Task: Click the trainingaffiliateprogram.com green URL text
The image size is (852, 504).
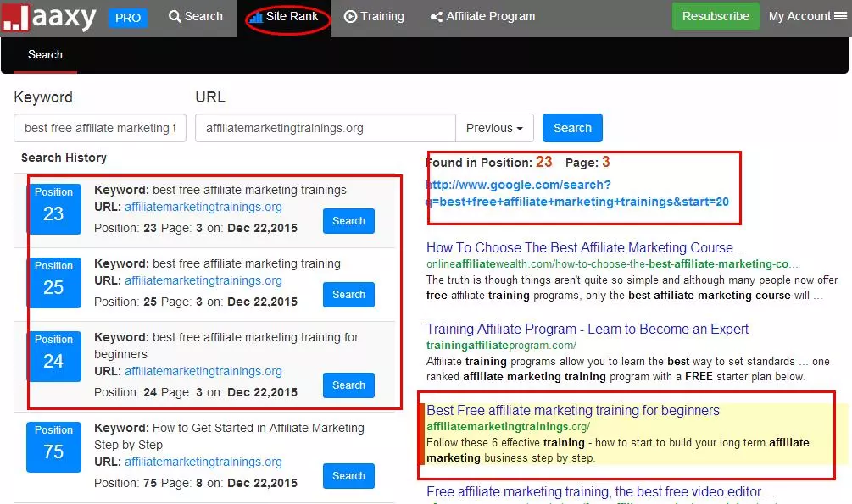Action: [501, 346]
